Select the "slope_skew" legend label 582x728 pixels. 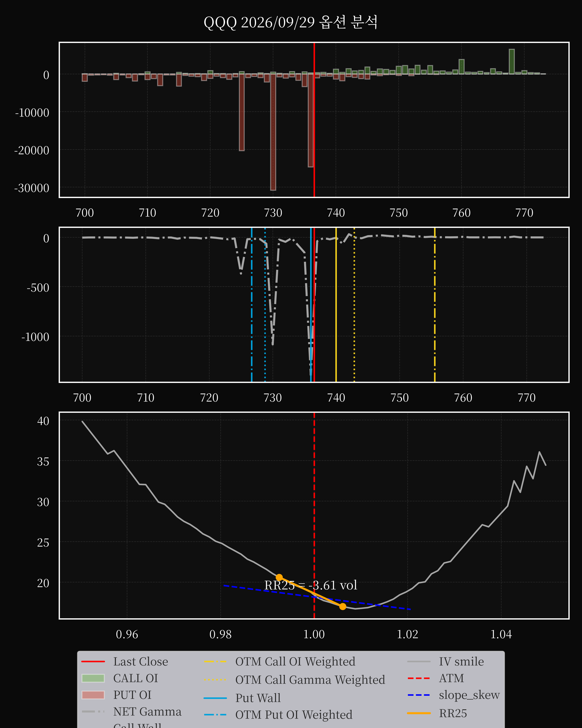469,695
